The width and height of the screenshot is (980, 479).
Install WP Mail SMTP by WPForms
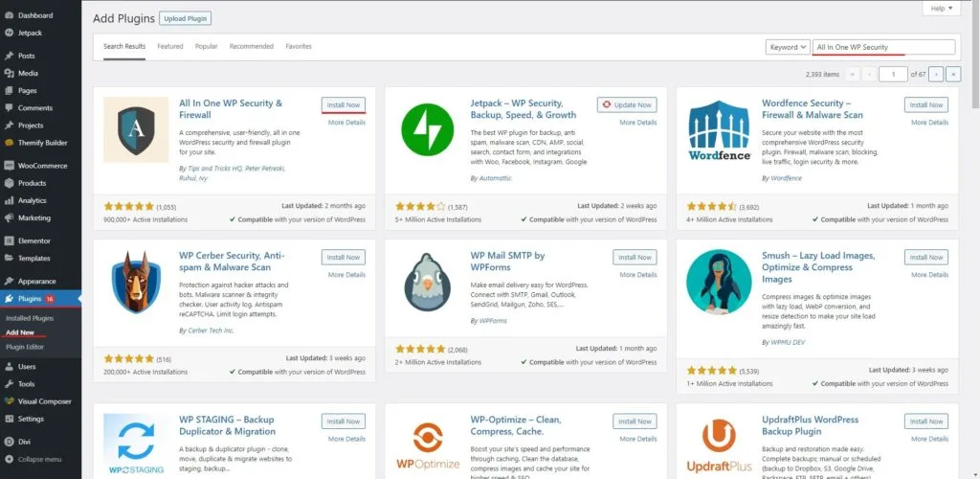pos(635,257)
